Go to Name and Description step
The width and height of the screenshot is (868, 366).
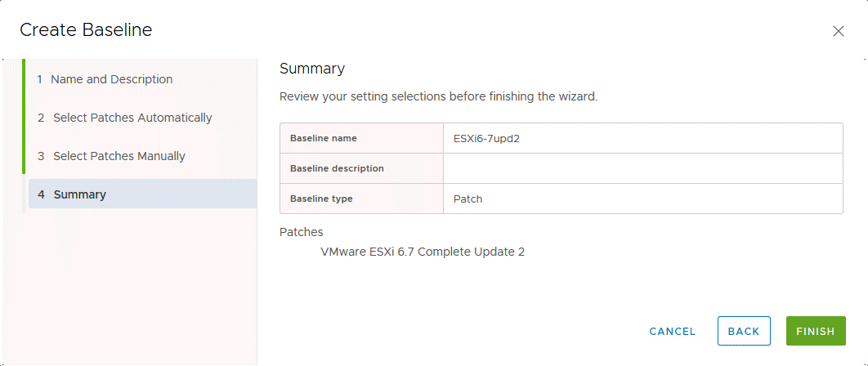pos(111,79)
